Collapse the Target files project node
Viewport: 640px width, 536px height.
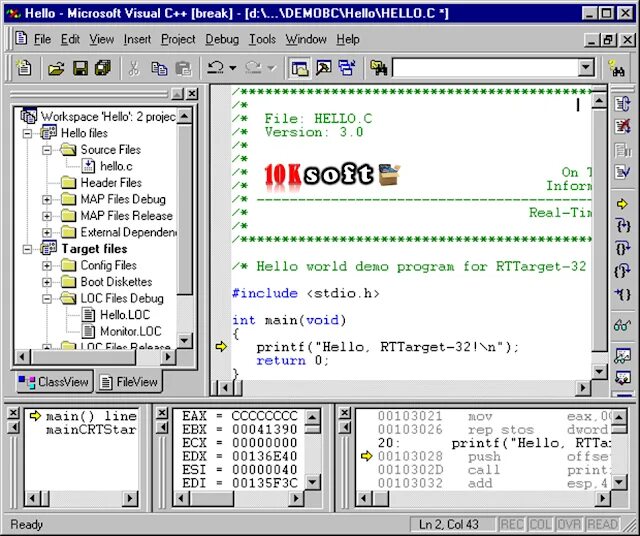(x=27, y=249)
